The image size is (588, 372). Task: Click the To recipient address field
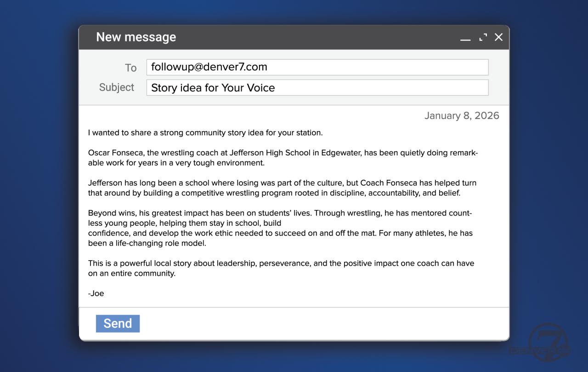click(317, 67)
